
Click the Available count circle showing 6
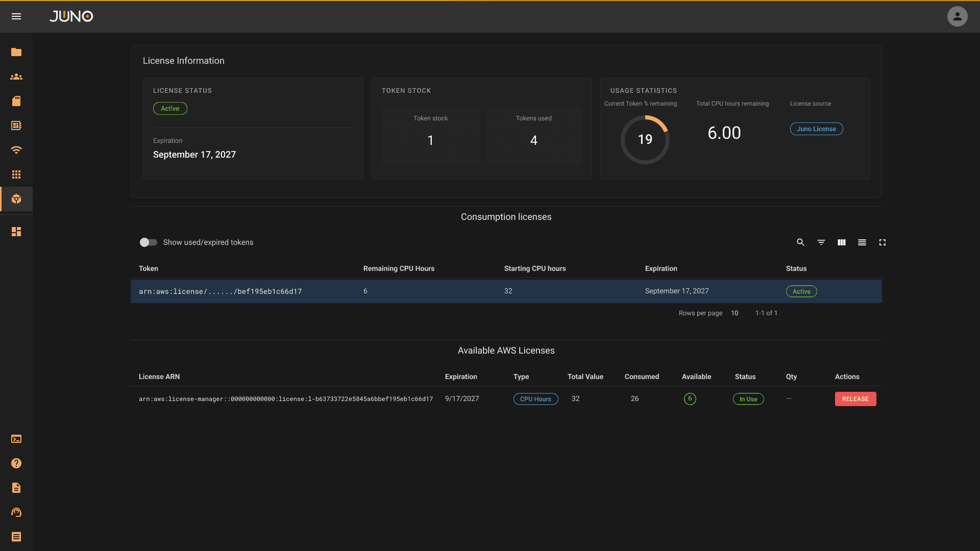(690, 399)
